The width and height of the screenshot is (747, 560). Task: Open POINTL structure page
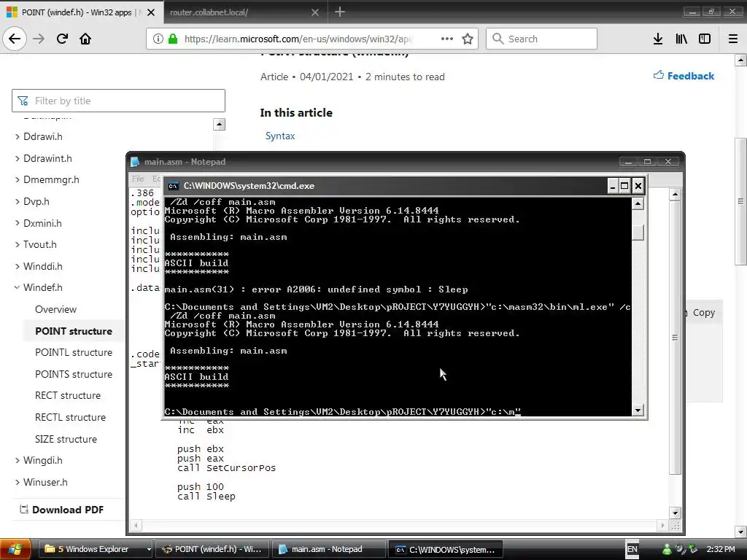(x=74, y=352)
